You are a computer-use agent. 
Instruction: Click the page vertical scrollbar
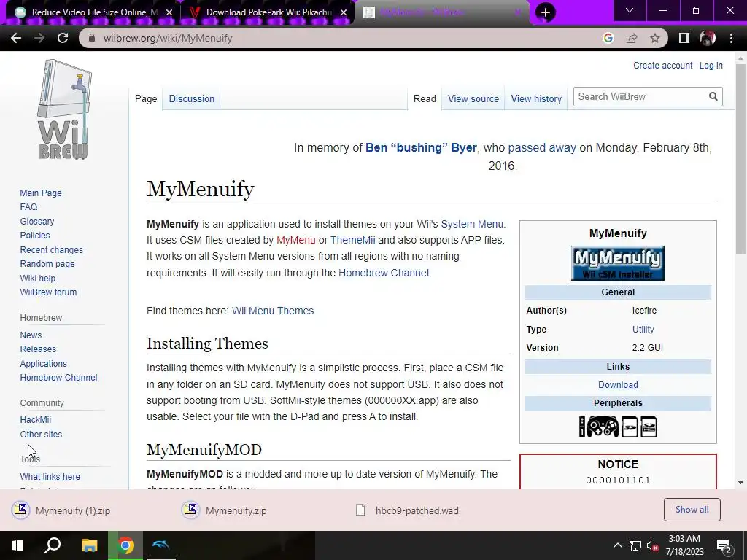tap(740, 157)
